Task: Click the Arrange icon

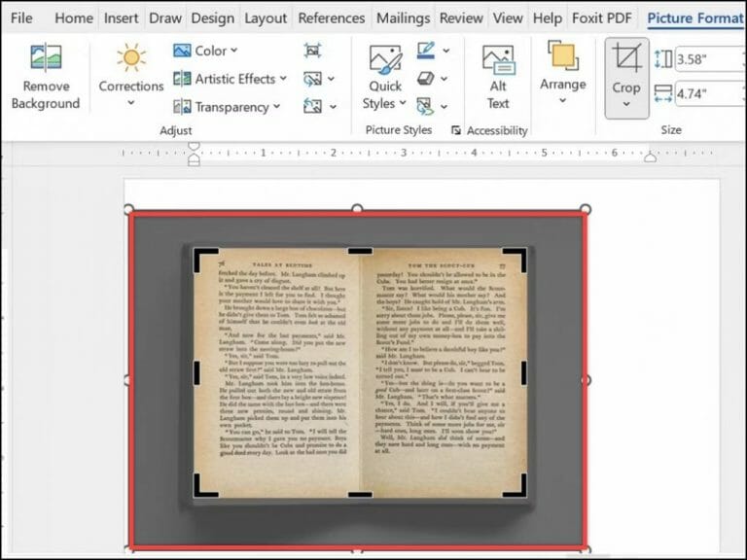Action: pos(563,55)
